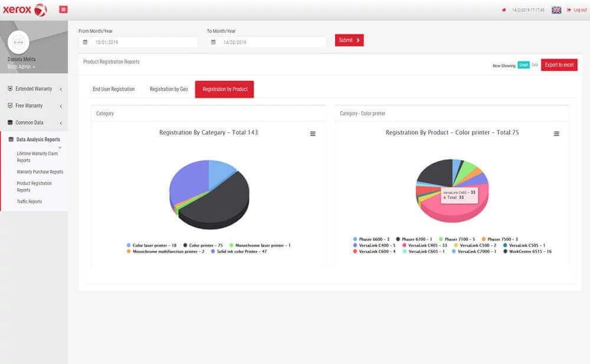Toggle Solid ink color Printer - 47 legend
This screenshot has height=364, width=590.
(239, 251)
